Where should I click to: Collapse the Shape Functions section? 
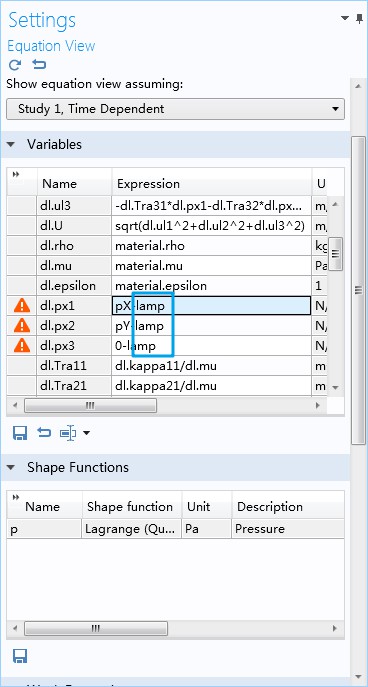tap(11, 467)
